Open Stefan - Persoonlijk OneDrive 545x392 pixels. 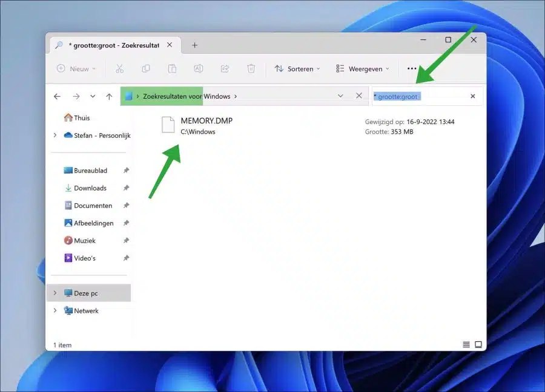(97, 136)
